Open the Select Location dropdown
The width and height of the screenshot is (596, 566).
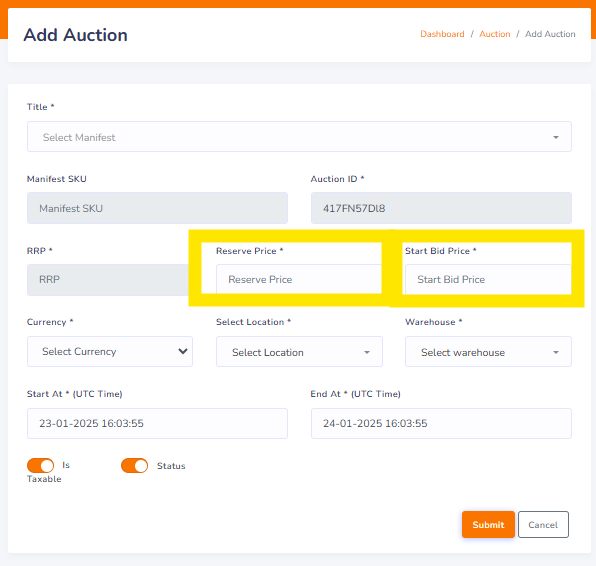tap(299, 352)
